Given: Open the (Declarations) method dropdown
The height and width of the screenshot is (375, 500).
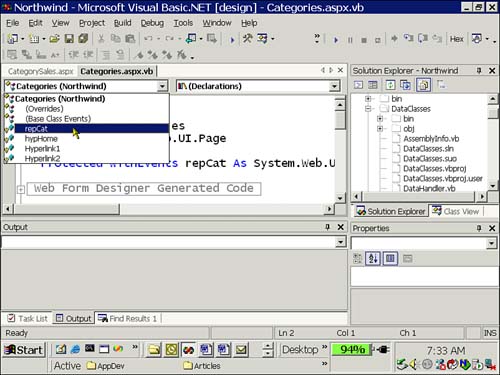Looking at the screenshot, I should point(334,86).
